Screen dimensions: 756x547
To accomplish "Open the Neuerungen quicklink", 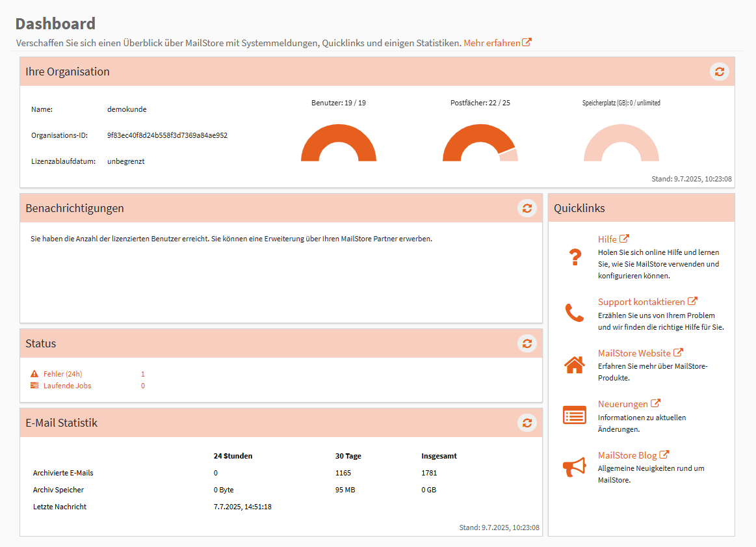I will tap(623, 404).
